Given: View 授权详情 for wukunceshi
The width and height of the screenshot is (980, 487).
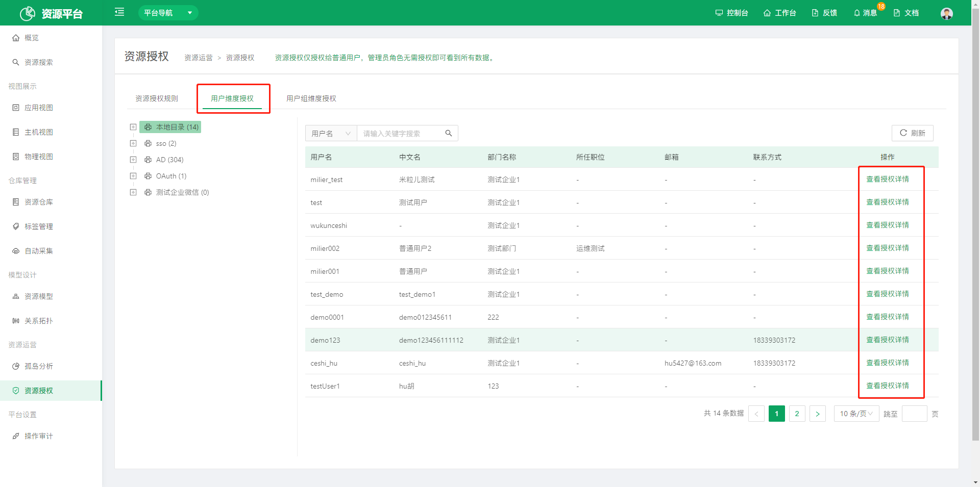Looking at the screenshot, I should (x=888, y=225).
